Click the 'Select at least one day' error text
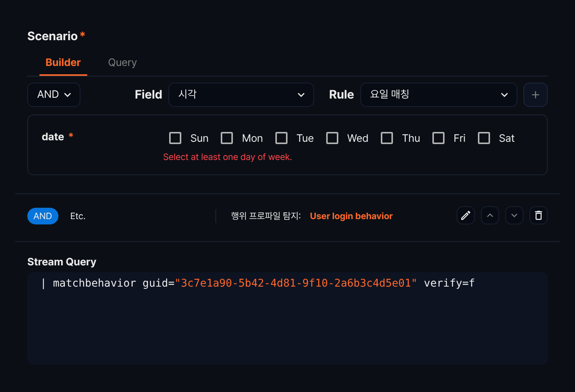Screen dimensions: 575x392 point(228,157)
